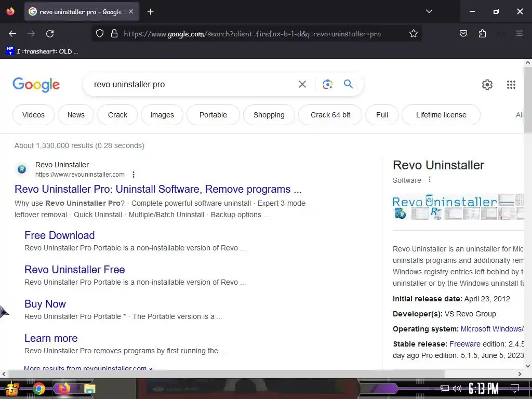Open the Freeware link in Stable release
The width and height of the screenshot is (532, 399).
click(x=465, y=344)
